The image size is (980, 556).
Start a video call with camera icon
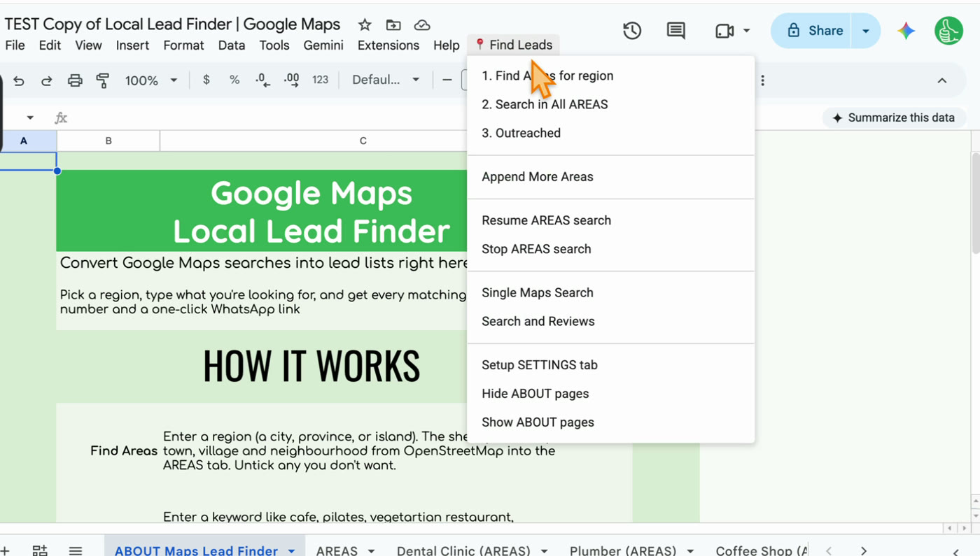click(724, 31)
